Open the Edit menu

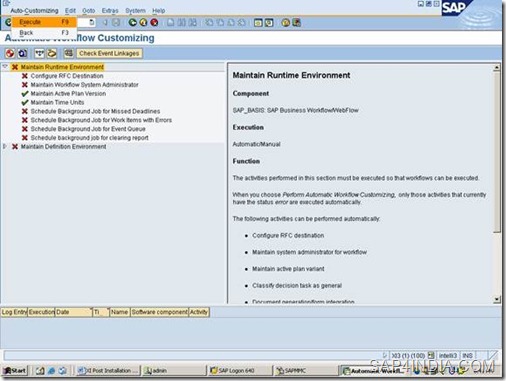[70, 11]
